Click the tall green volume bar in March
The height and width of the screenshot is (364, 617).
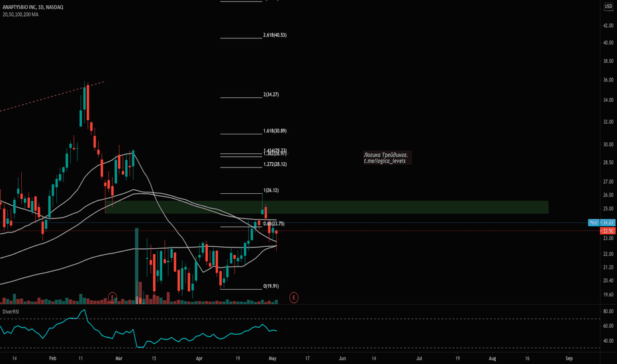click(x=137, y=266)
